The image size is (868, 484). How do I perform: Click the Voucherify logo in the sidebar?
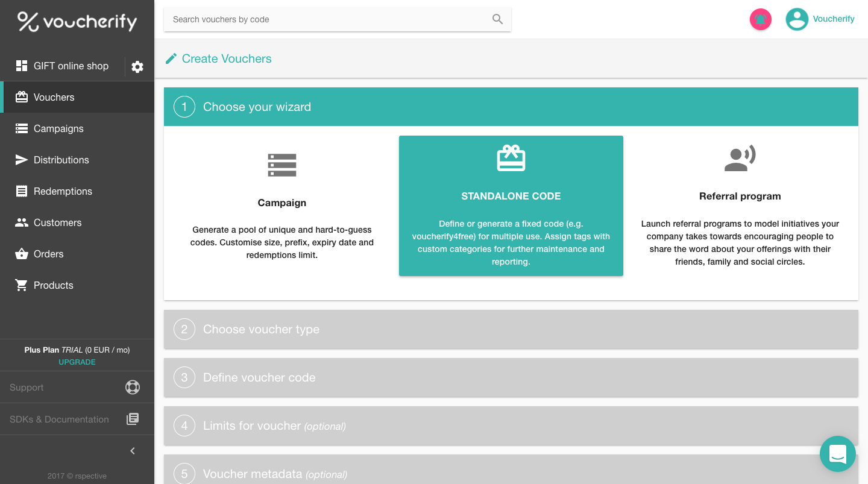pos(77,21)
